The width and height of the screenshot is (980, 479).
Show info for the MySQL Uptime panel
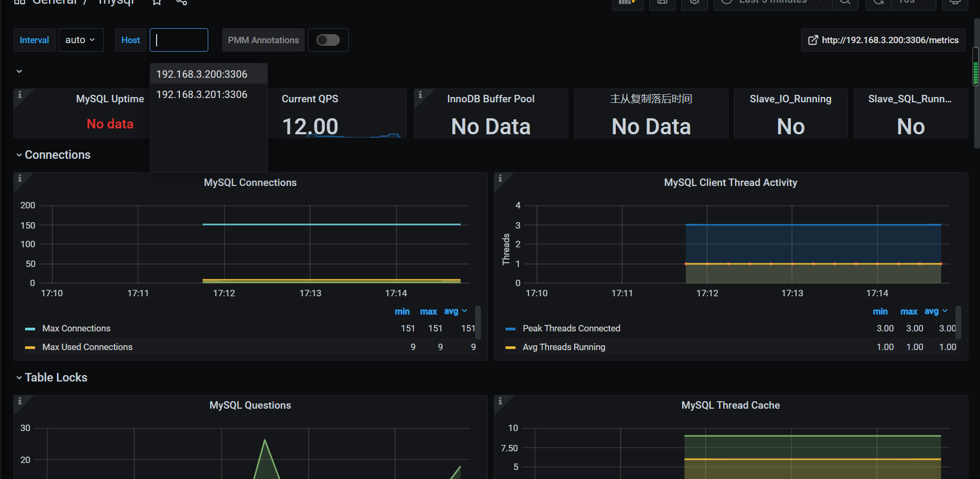pyautogui.click(x=20, y=95)
